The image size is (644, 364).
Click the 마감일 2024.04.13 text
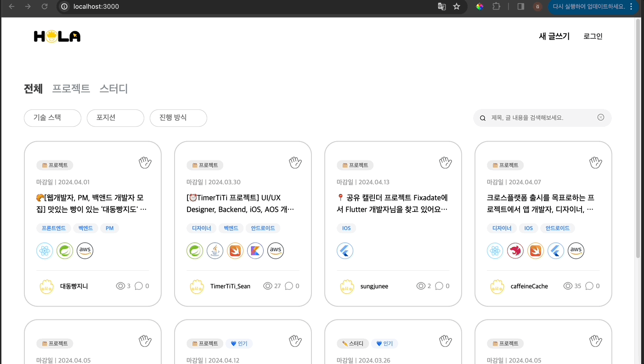[x=363, y=182]
